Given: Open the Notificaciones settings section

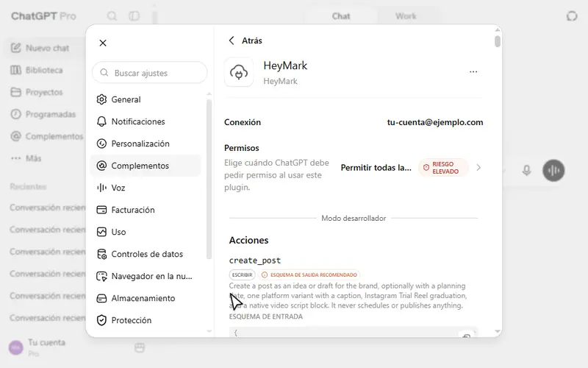Looking at the screenshot, I should click(146, 121).
